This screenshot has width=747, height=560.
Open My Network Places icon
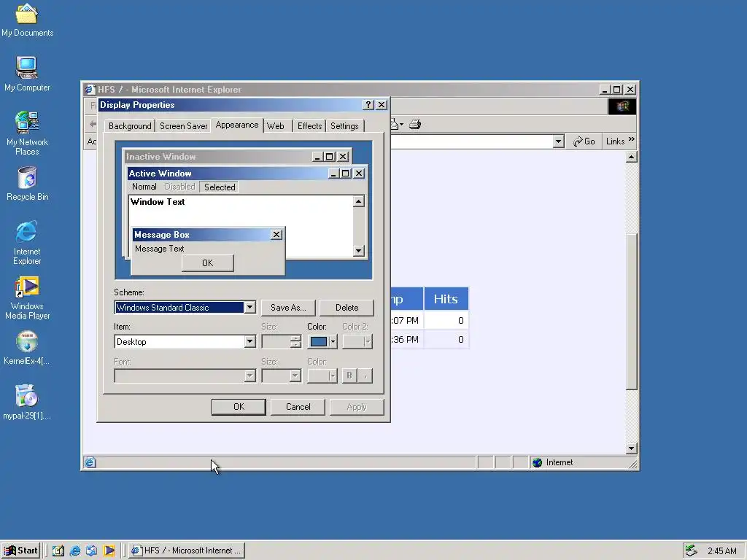coord(27,133)
